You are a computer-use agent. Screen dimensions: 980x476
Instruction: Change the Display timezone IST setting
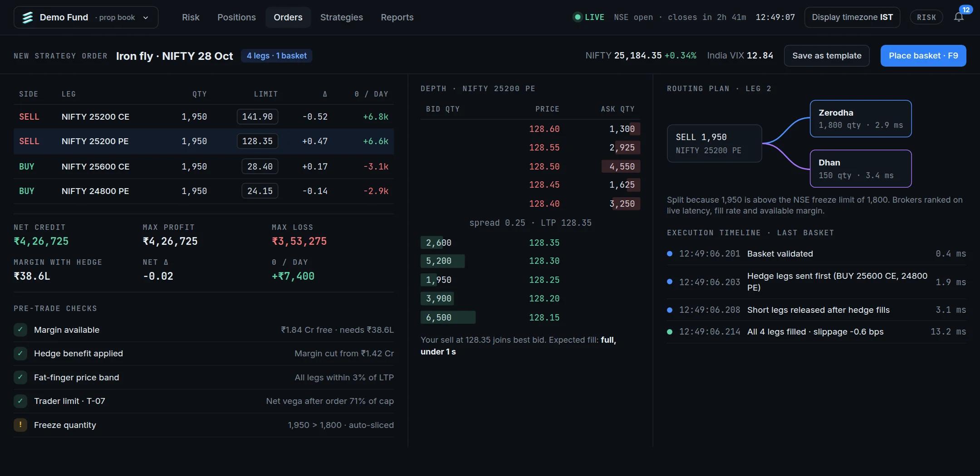852,17
